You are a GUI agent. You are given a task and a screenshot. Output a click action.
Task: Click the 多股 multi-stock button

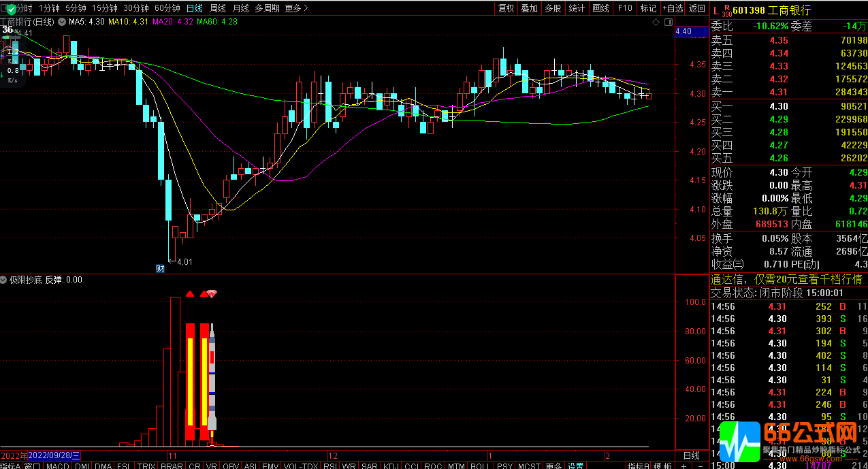[553, 8]
